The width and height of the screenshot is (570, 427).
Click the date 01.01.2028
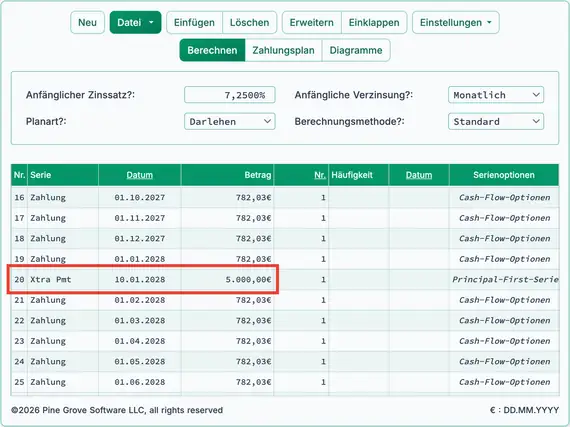(140, 259)
